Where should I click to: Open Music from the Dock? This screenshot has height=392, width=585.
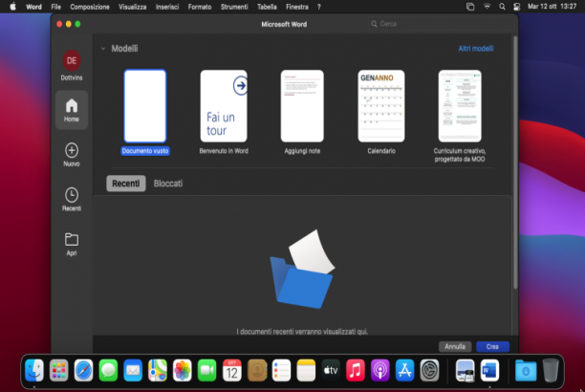coord(356,370)
